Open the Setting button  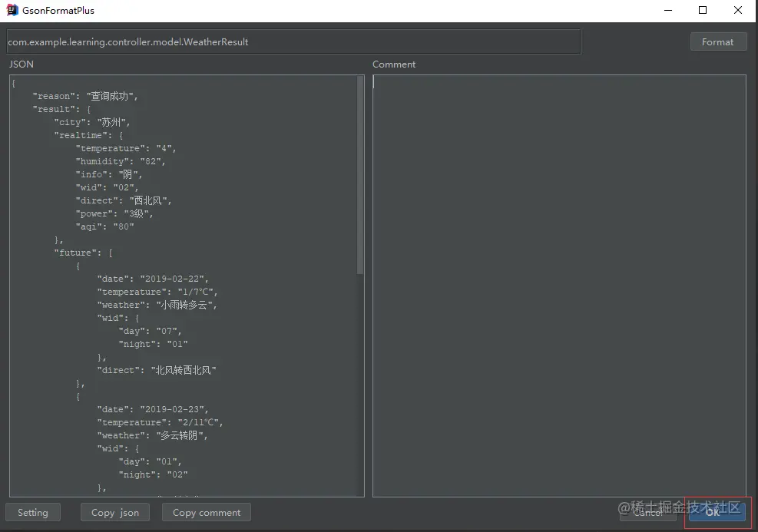33,513
